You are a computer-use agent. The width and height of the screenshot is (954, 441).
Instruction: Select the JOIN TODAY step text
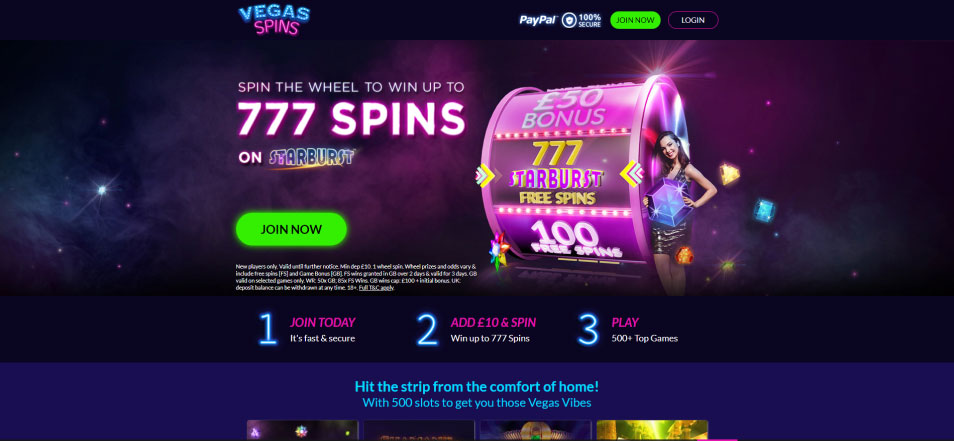tap(322, 323)
